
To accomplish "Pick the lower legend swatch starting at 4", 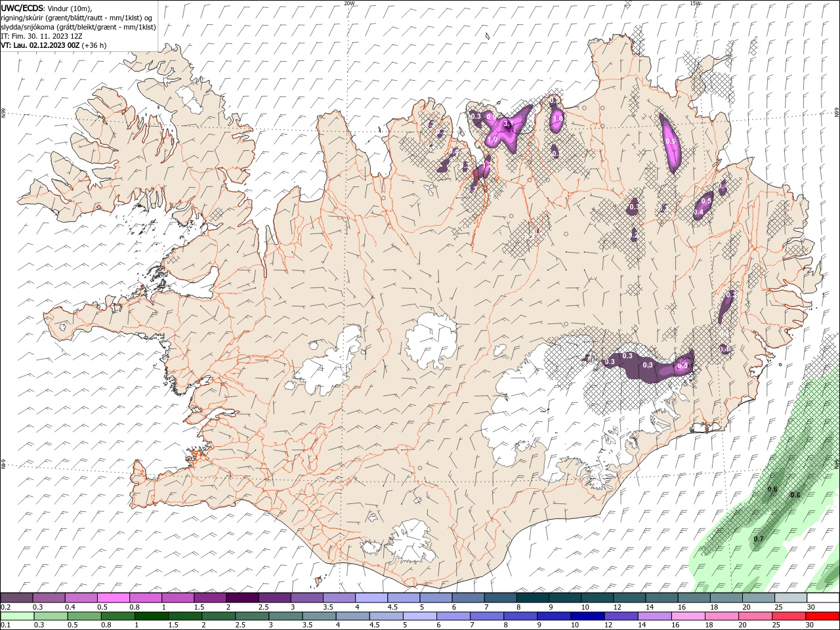I will tap(353, 616).
